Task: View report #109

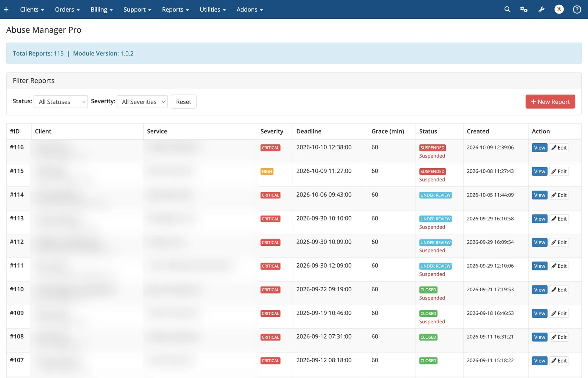Action: (x=539, y=313)
